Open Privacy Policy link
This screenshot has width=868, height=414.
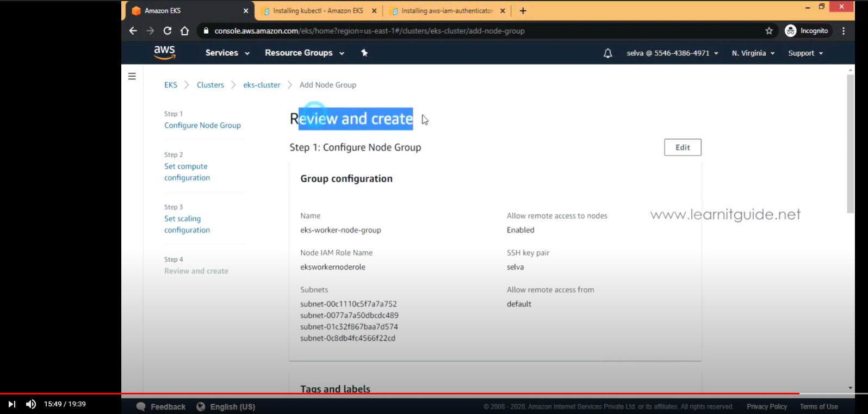767,407
